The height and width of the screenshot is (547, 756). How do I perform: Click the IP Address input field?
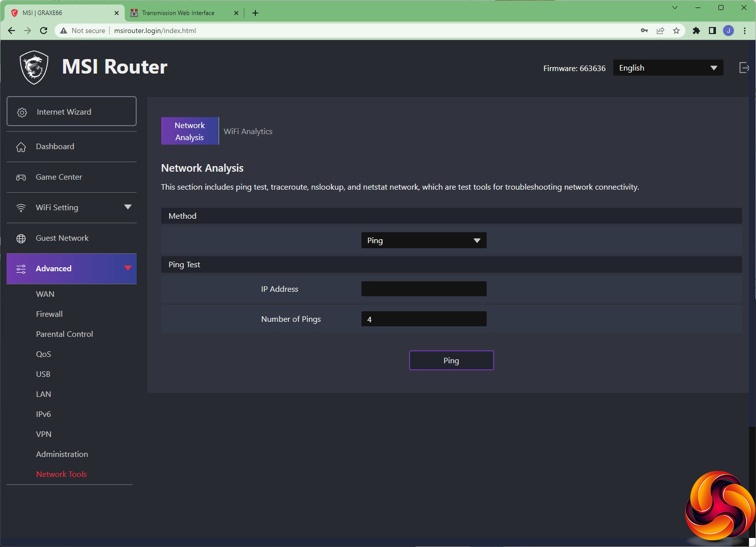(x=424, y=289)
